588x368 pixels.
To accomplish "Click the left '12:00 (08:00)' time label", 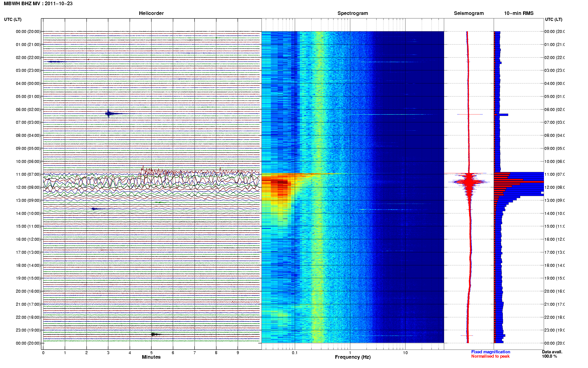I will click(x=28, y=187).
